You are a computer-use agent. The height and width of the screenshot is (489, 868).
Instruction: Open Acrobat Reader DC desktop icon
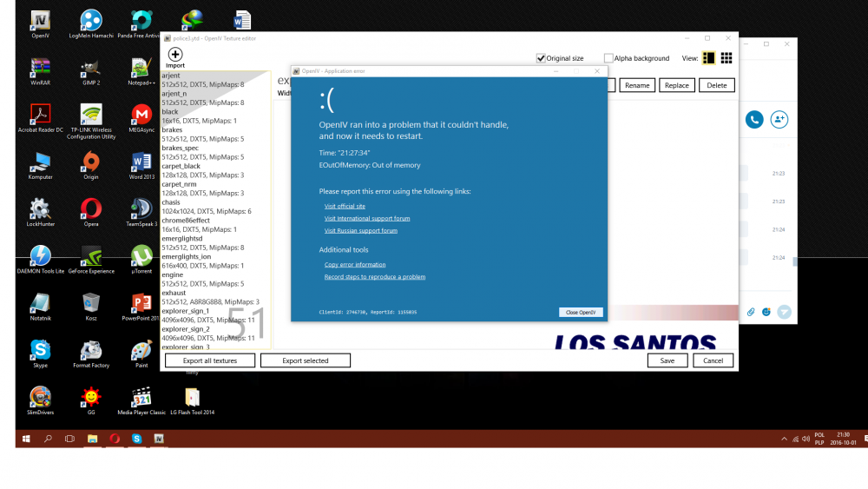(41, 118)
